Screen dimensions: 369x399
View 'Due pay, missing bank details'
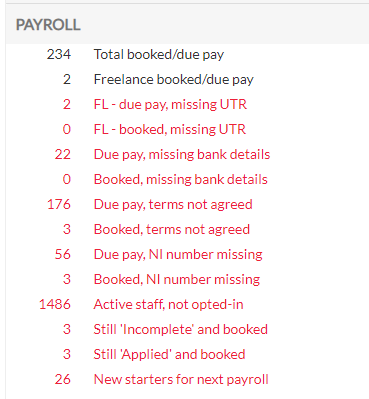point(182,155)
